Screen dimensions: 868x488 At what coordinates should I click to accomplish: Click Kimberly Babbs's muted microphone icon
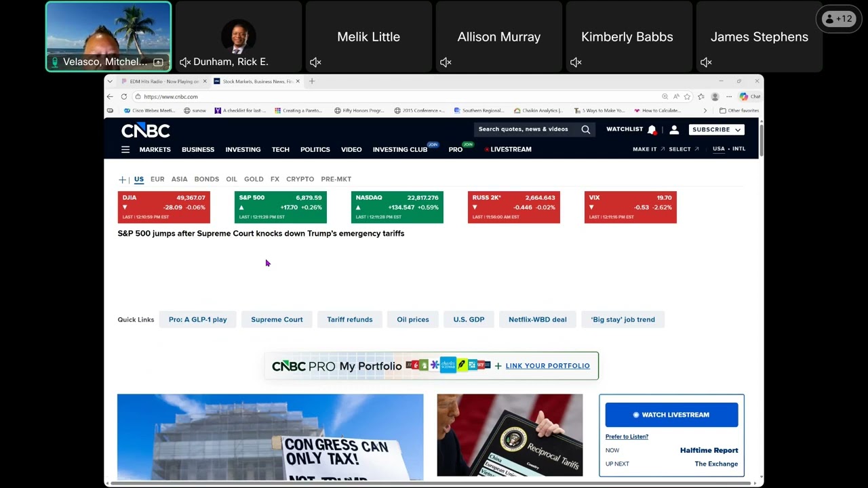576,62
